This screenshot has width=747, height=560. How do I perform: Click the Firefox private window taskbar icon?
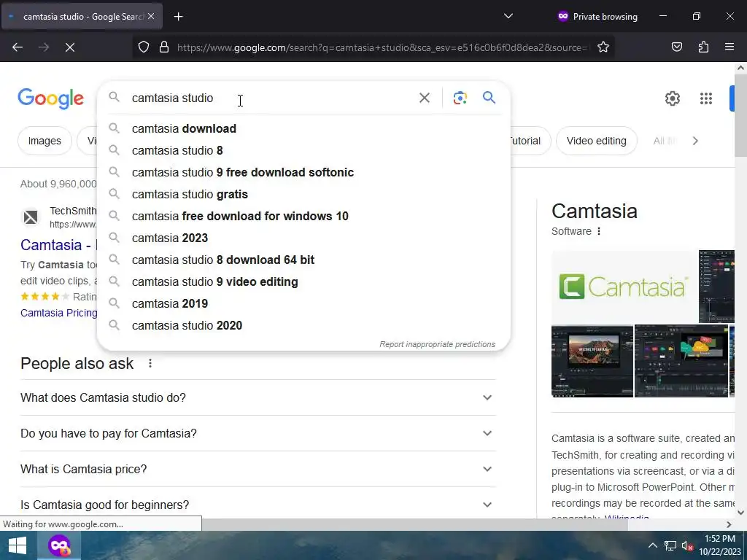(x=59, y=545)
